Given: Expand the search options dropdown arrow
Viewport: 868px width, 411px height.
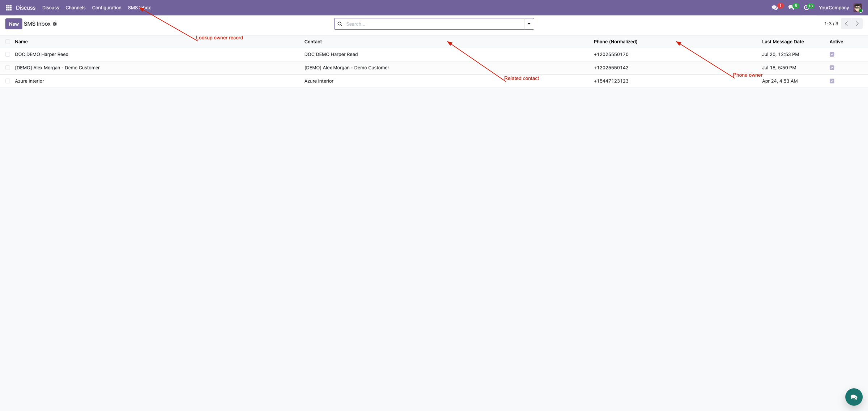Looking at the screenshot, I should 529,24.
